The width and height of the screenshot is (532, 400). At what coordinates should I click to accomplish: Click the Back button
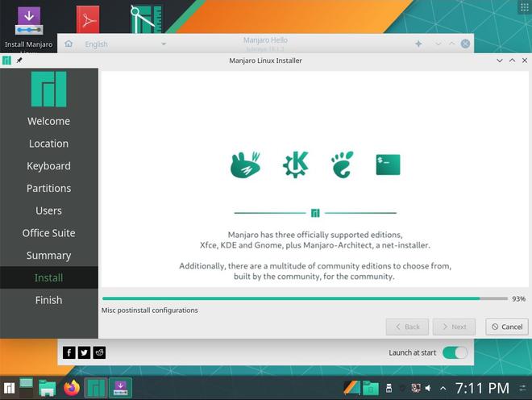coord(407,327)
